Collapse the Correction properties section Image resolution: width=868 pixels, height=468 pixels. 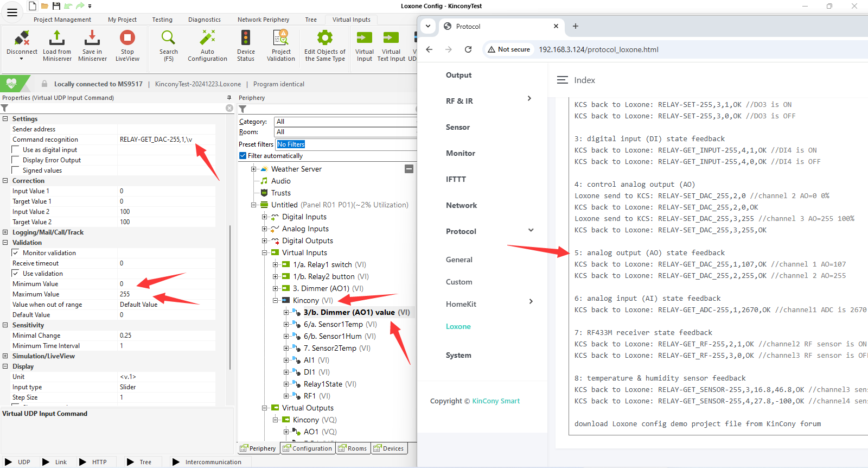[5, 181]
